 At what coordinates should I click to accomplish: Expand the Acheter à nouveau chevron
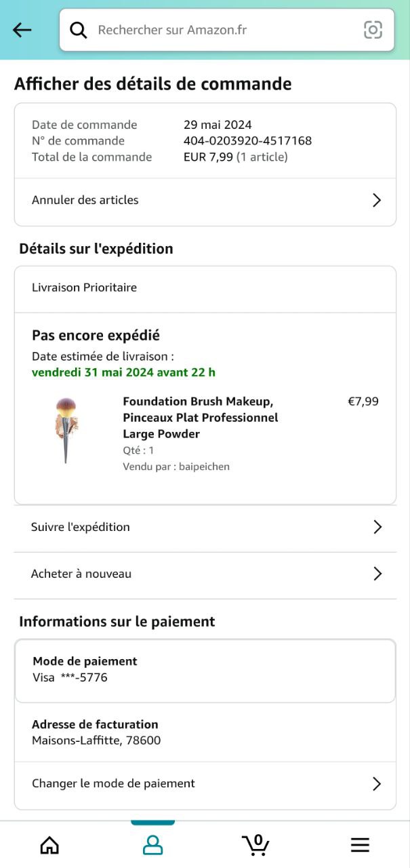tap(377, 574)
